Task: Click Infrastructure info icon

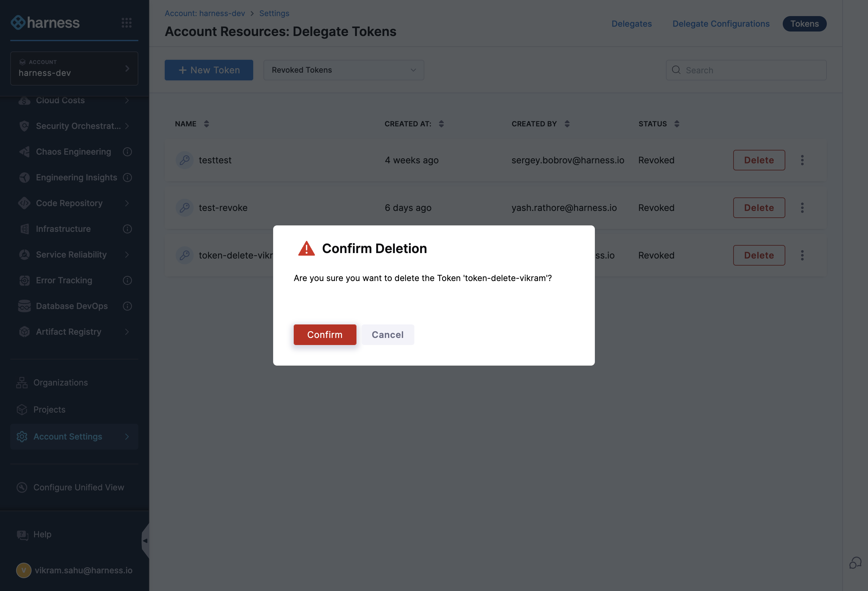Action: pyautogui.click(x=127, y=229)
